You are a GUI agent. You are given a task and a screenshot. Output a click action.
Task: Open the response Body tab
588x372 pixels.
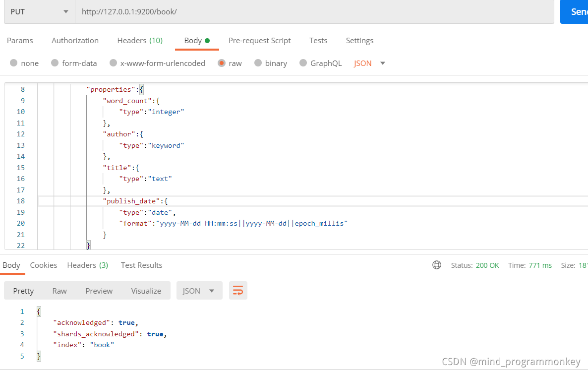(11, 265)
